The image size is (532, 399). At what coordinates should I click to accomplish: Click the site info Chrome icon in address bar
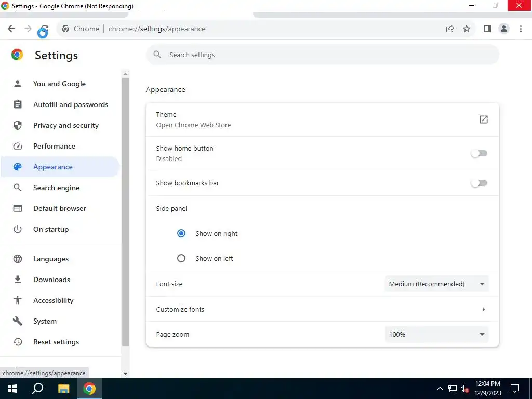(x=65, y=29)
